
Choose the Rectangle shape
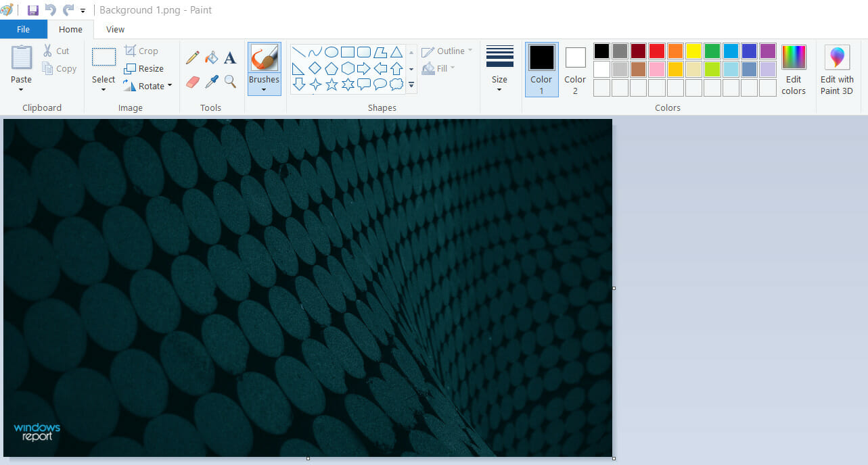(x=348, y=52)
